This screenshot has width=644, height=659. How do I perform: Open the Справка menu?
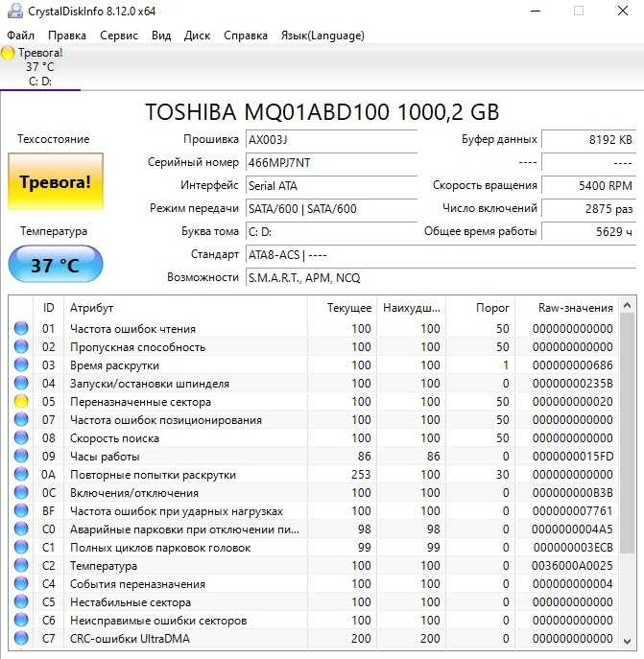pos(246,35)
